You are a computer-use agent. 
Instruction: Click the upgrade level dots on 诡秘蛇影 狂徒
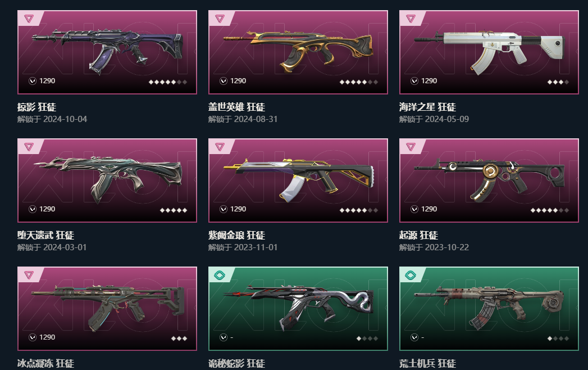point(367,339)
